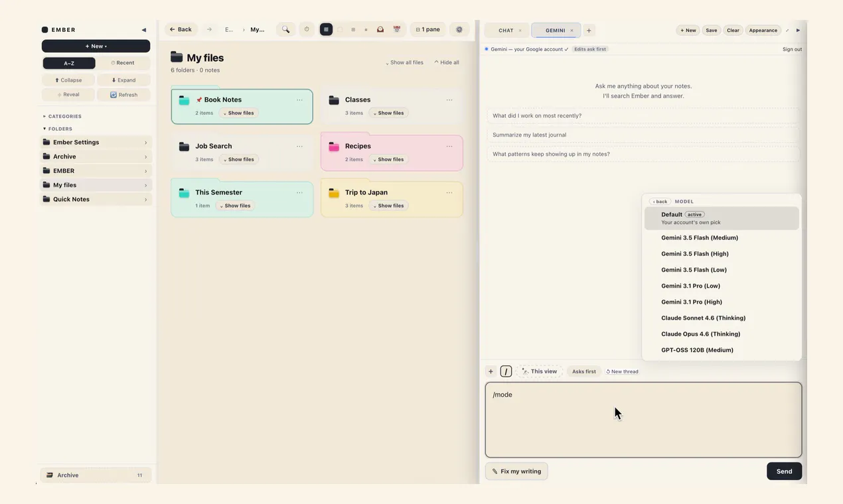Open the Recipes three-dot menu

coord(450,147)
